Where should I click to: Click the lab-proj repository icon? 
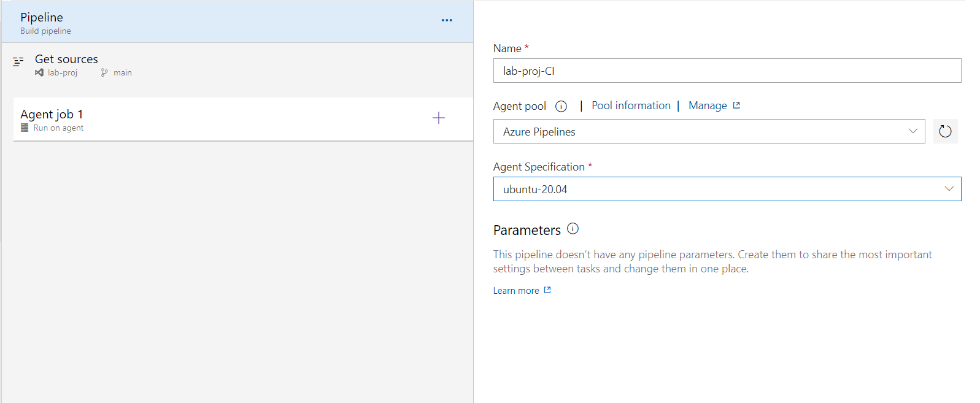click(39, 72)
